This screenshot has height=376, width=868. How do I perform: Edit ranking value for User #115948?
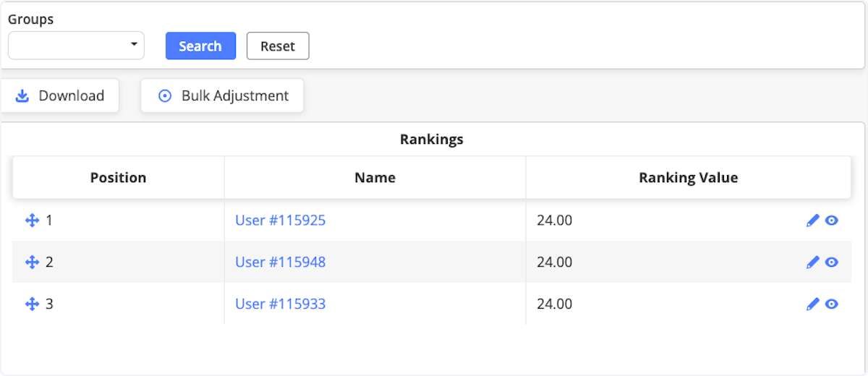[813, 262]
